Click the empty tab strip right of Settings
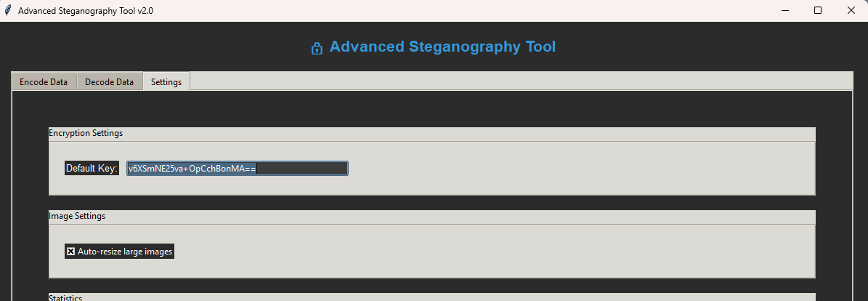Image resolution: width=868 pixels, height=301 pixels. [508, 81]
